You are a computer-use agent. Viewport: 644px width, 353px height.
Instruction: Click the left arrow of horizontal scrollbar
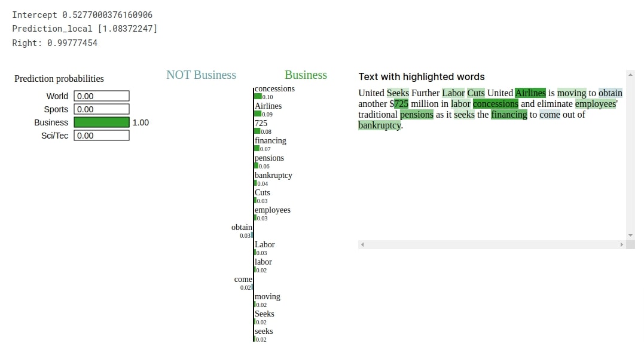pos(362,245)
